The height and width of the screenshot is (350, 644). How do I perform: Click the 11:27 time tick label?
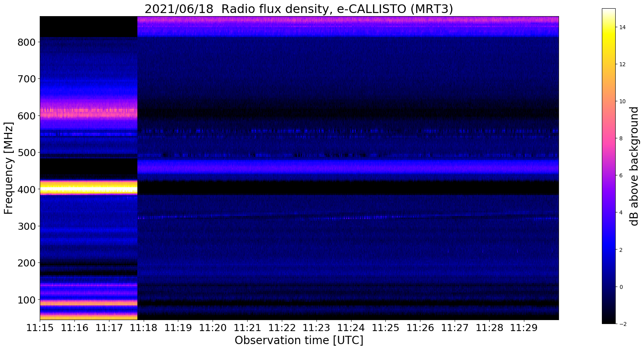pyautogui.click(x=455, y=328)
